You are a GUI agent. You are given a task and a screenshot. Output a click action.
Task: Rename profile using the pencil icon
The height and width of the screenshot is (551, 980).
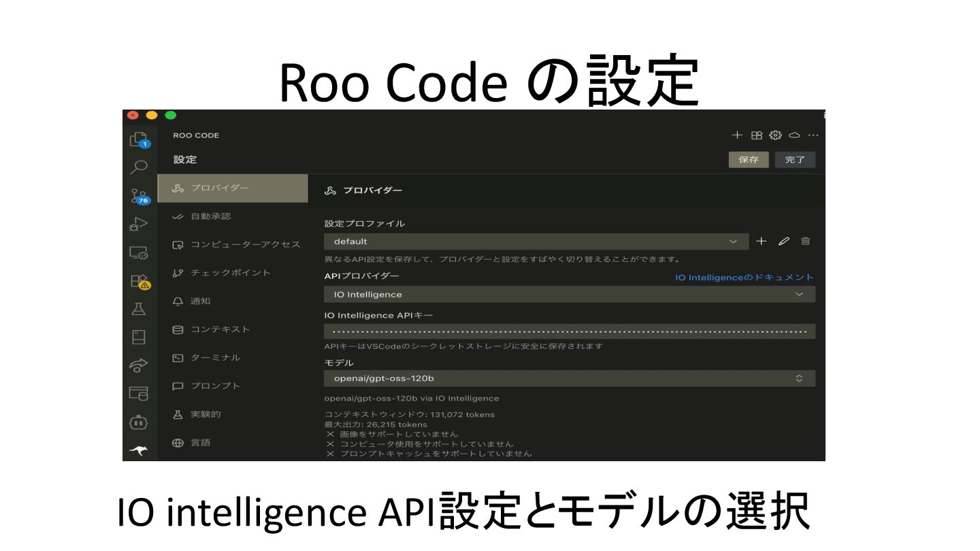point(784,241)
